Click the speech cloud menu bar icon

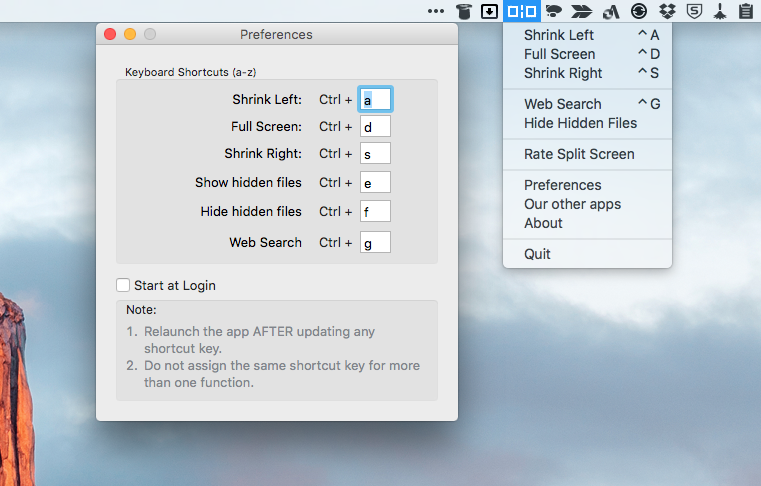[x=554, y=11]
